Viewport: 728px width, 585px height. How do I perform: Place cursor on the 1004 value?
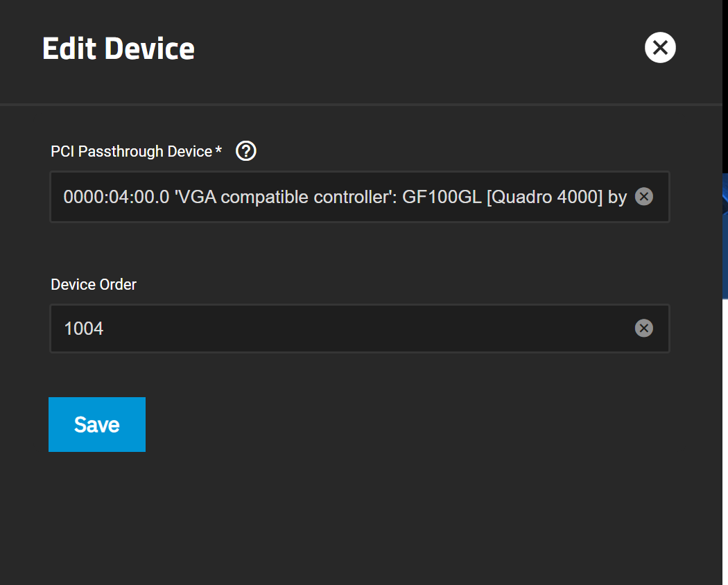pyautogui.click(x=84, y=329)
